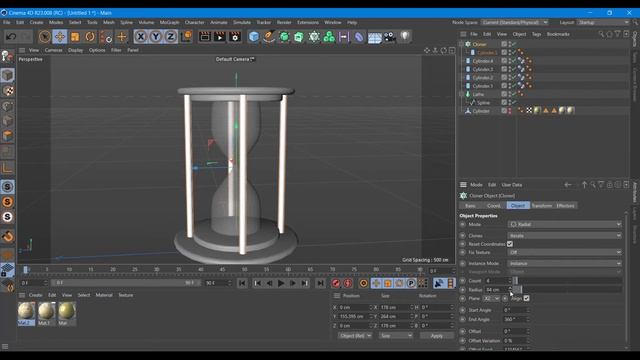Select the Spline object row
Image resolution: width=640 pixels, height=360 pixels.
tap(483, 102)
